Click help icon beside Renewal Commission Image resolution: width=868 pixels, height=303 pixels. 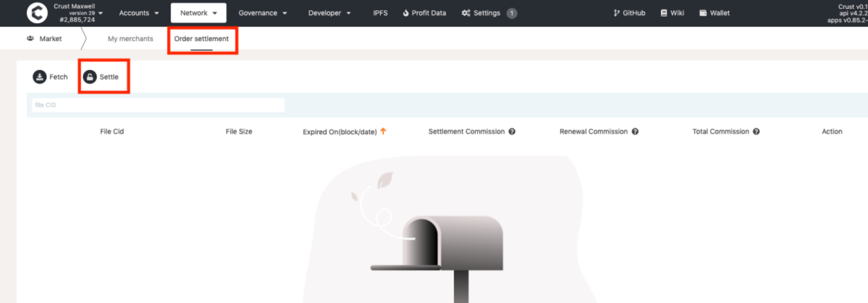coord(635,131)
